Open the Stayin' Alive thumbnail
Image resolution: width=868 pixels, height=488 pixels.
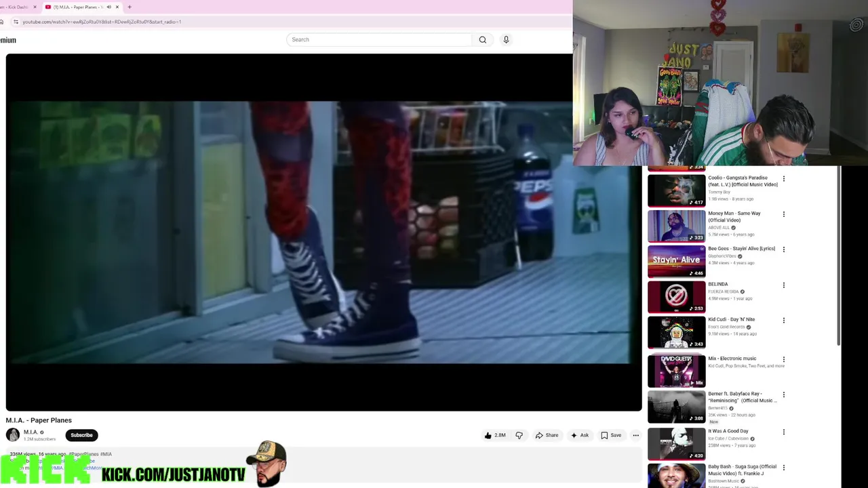[x=676, y=261]
